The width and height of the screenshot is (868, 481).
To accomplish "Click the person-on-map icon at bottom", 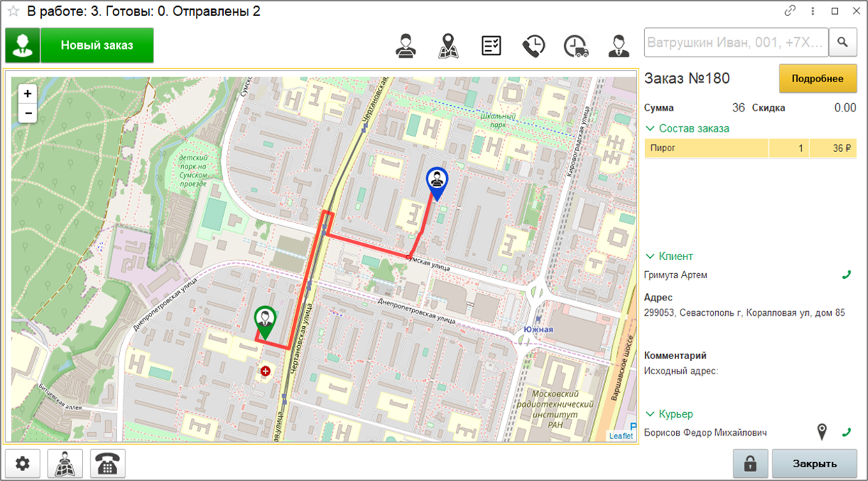I will click(x=66, y=464).
